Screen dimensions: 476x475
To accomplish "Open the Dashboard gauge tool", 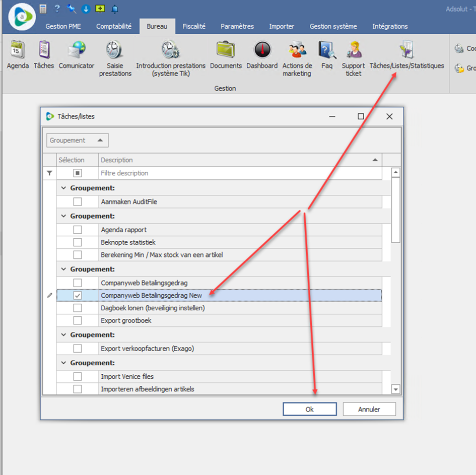I will point(262,54).
